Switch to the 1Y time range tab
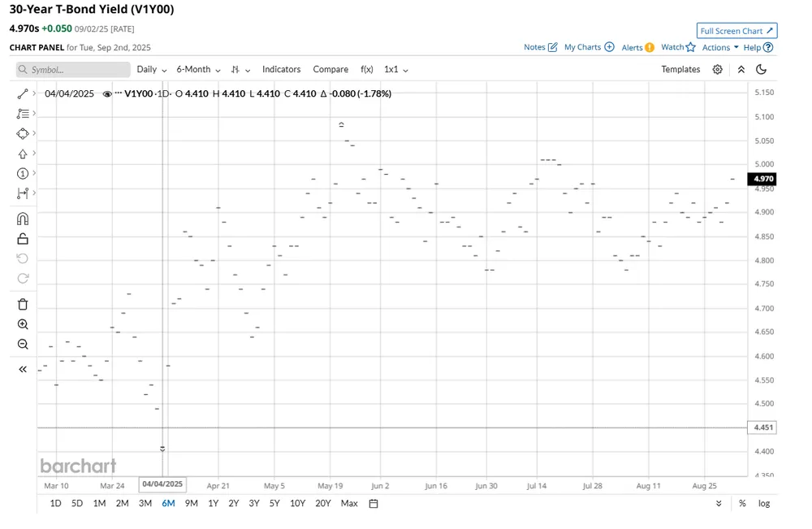The height and width of the screenshot is (529, 812). (213, 503)
